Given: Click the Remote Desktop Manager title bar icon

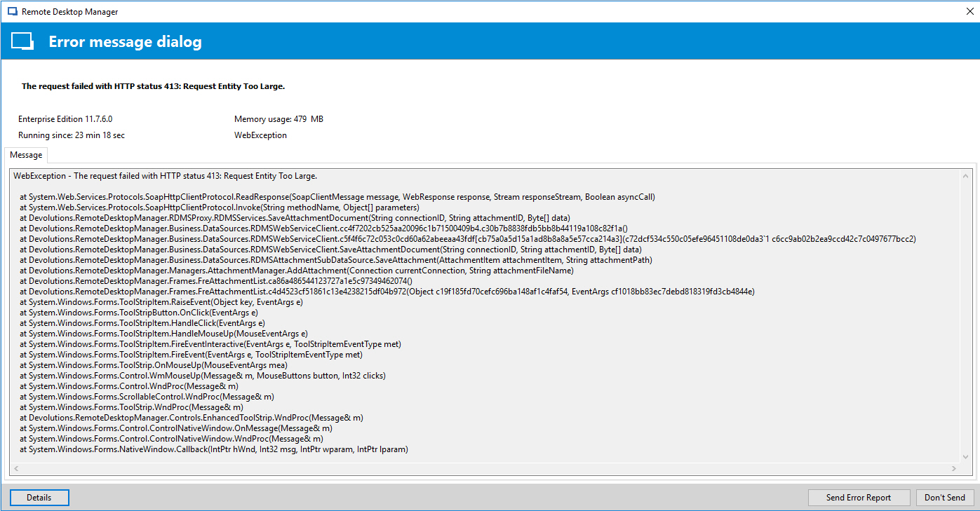Looking at the screenshot, I should pos(12,12).
